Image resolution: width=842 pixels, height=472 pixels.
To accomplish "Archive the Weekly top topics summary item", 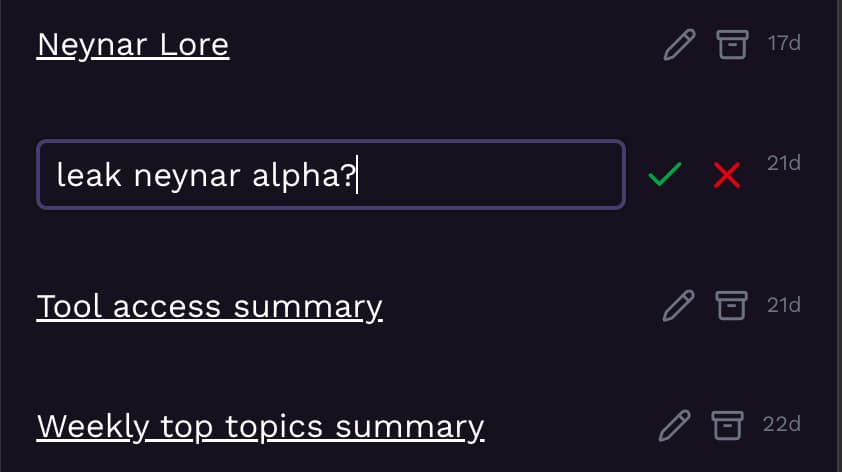I will click(x=728, y=426).
